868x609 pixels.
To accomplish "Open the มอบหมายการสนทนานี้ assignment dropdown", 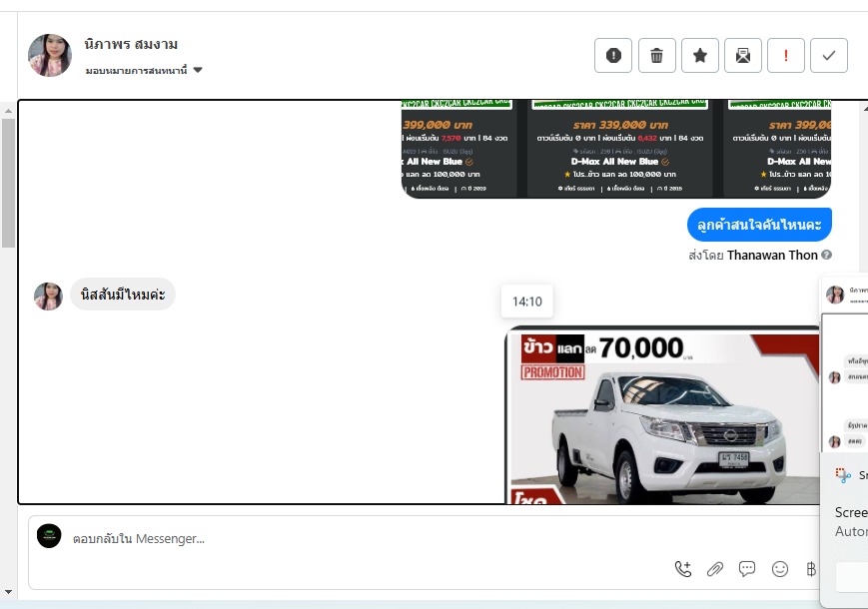I will coord(144,70).
